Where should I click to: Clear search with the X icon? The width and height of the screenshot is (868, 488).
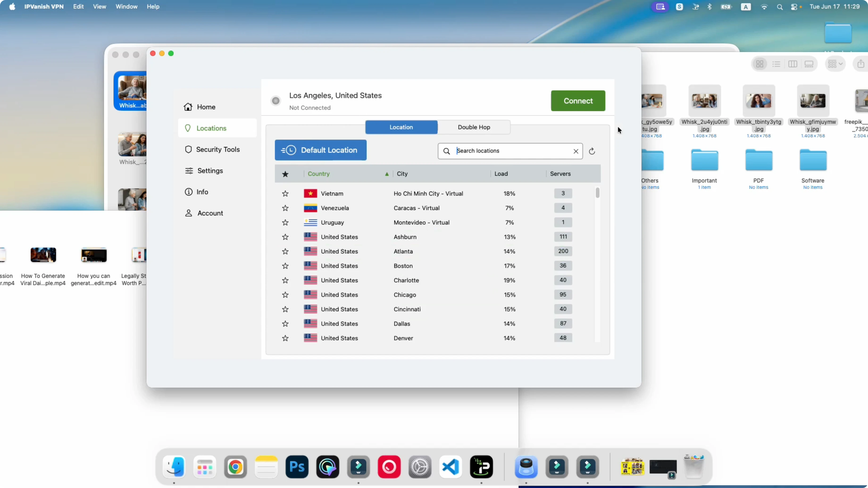point(576,151)
